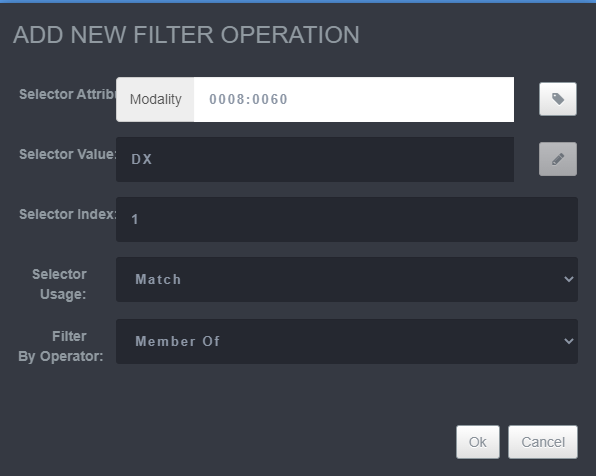The width and height of the screenshot is (596, 476).
Task: Dismiss the dialog with the Cancel button
Action: tap(543, 442)
